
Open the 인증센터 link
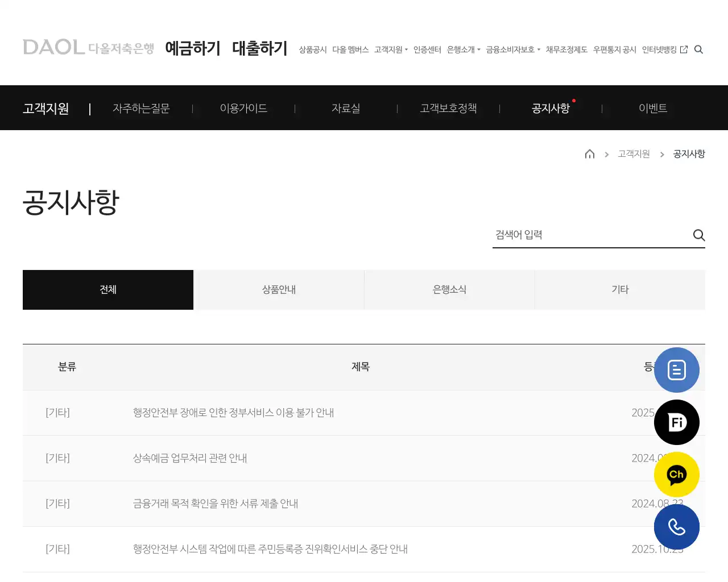tap(427, 49)
